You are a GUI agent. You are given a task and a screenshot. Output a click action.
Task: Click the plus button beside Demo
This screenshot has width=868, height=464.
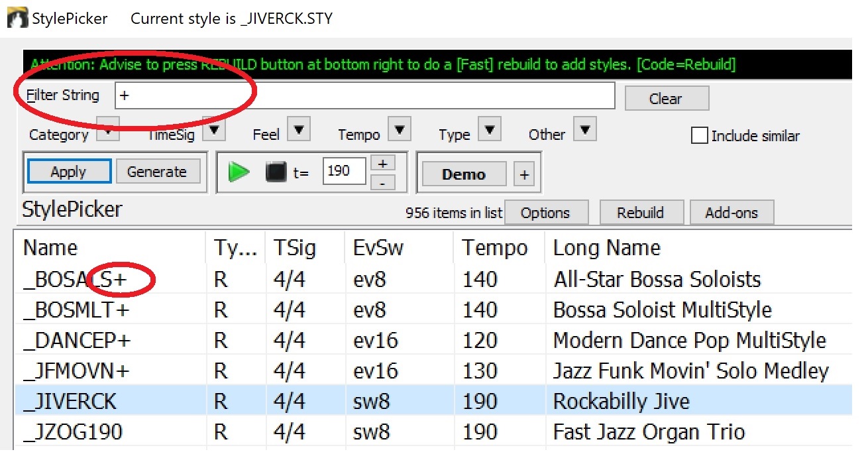524,175
